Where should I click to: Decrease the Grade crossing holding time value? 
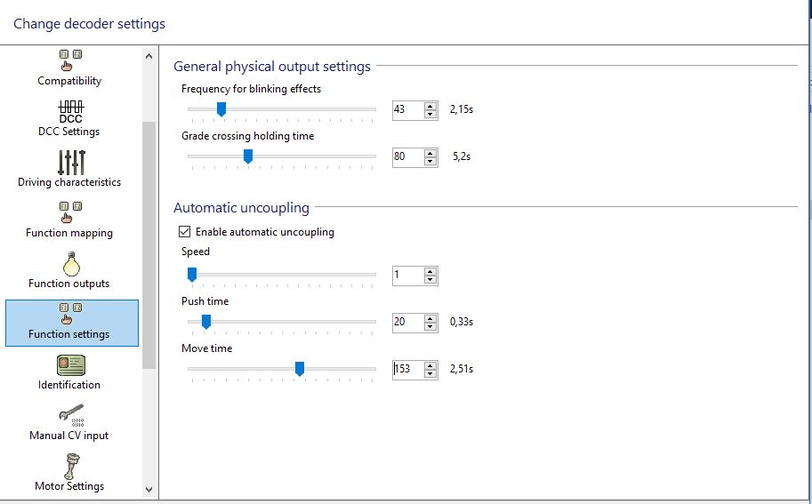pyautogui.click(x=430, y=161)
